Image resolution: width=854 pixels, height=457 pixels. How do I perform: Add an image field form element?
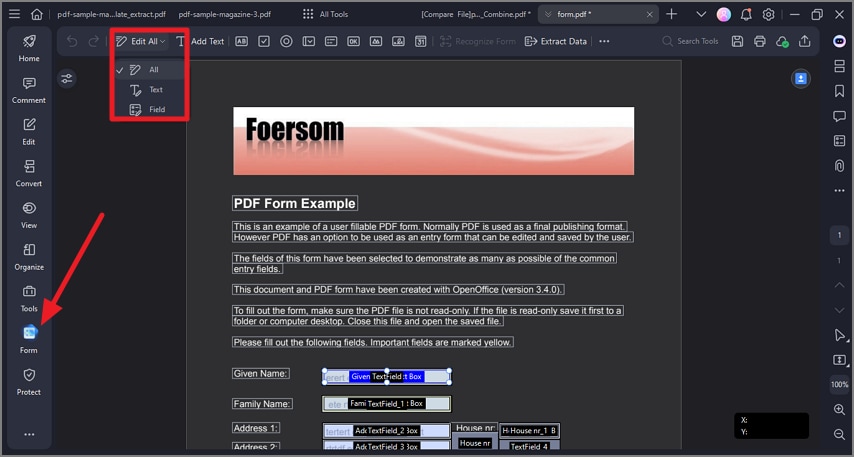tap(376, 41)
